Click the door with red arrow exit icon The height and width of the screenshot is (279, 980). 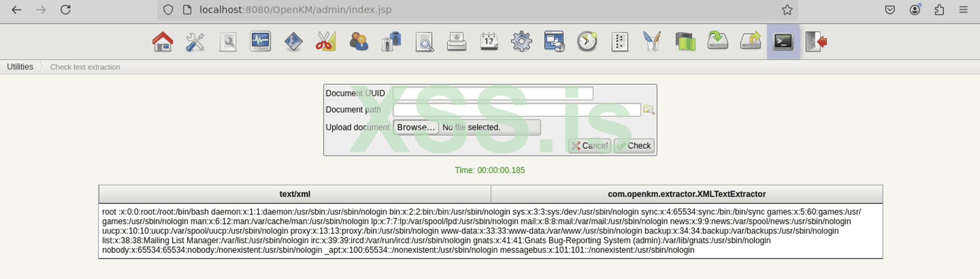point(816,41)
